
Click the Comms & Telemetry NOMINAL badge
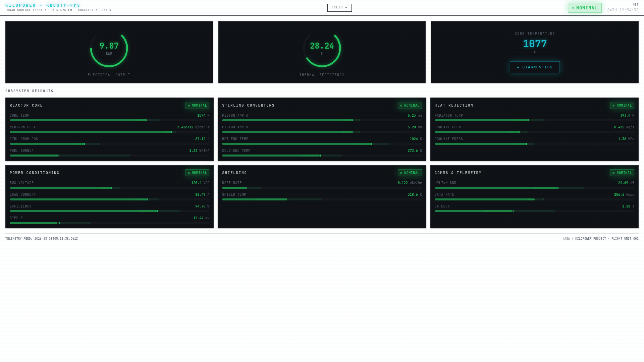point(622,173)
